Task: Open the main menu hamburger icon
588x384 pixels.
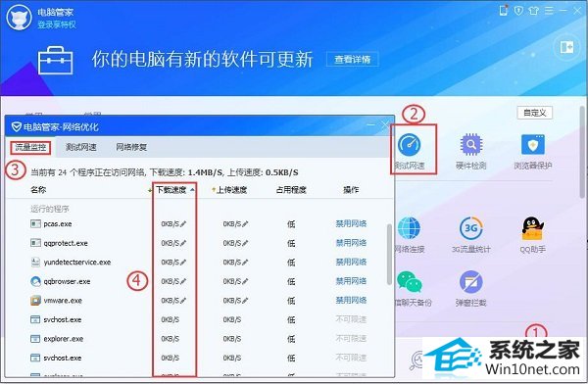Action: click(549, 11)
